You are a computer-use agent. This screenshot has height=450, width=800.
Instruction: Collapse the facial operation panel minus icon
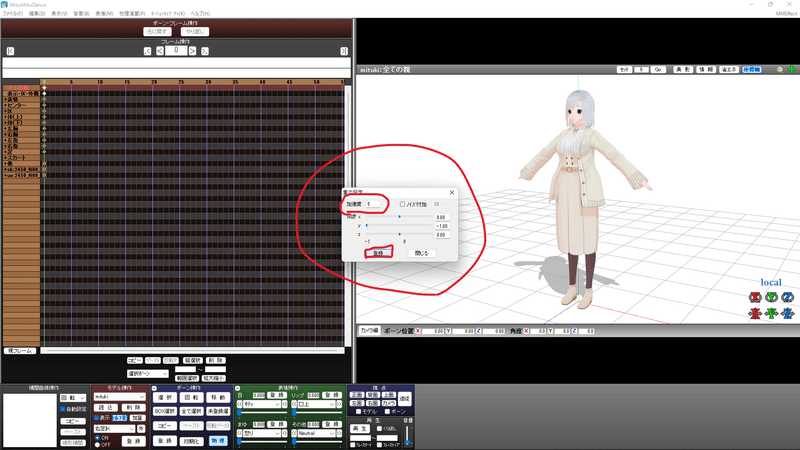[237, 388]
